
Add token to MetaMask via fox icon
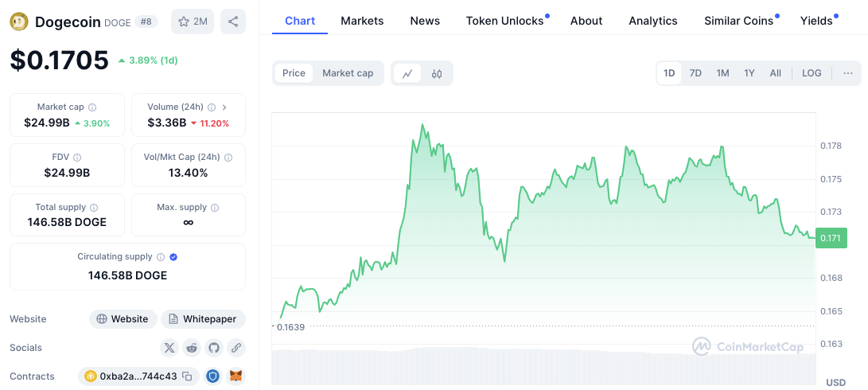click(236, 376)
